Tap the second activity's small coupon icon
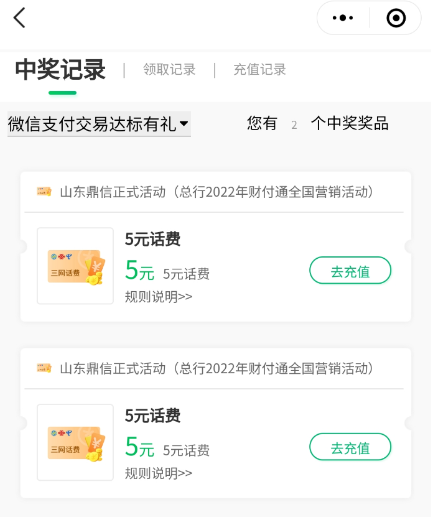The height and width of the screenshot is (517, 431). pyautogui.click(x=44, y=368)
